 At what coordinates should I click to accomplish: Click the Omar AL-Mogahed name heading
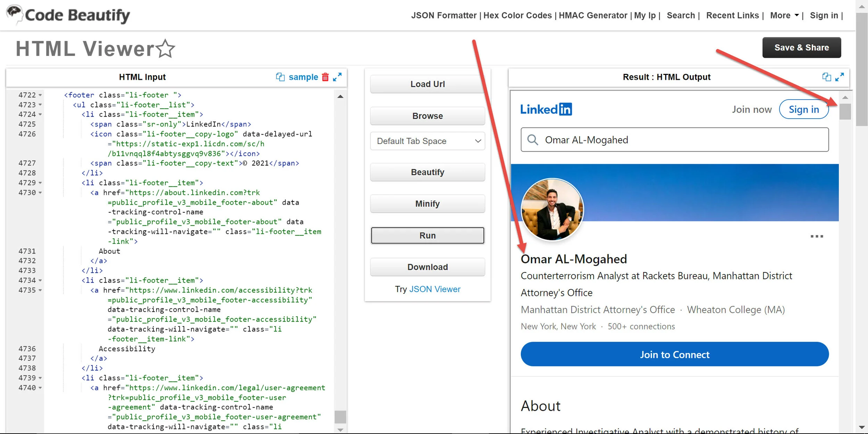(574, 259)
